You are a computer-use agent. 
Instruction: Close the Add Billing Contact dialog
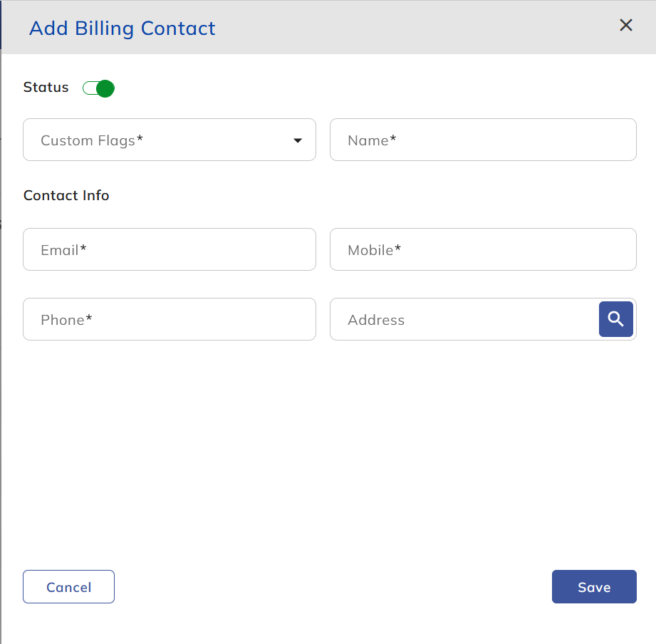point(625,26)
